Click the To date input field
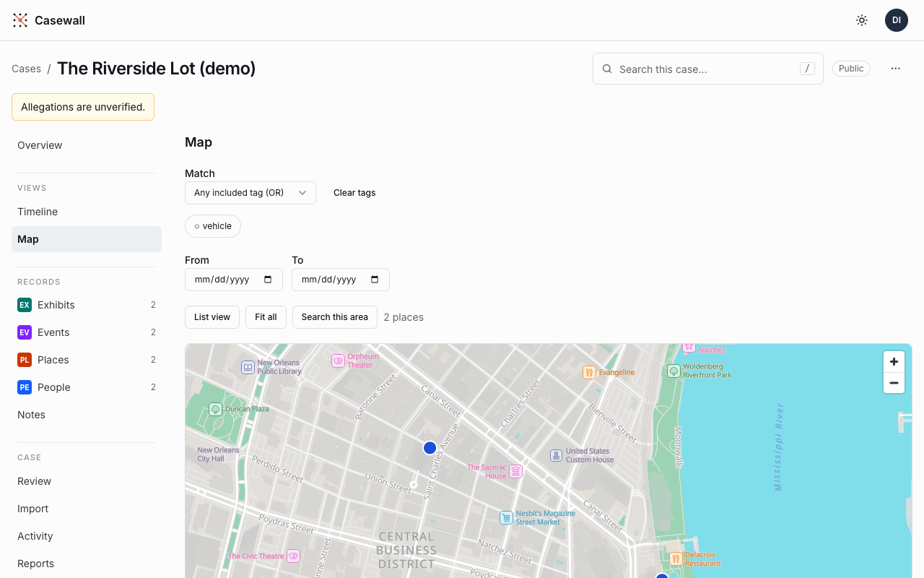The image size is (924, 578). click(x=341, y=280)
